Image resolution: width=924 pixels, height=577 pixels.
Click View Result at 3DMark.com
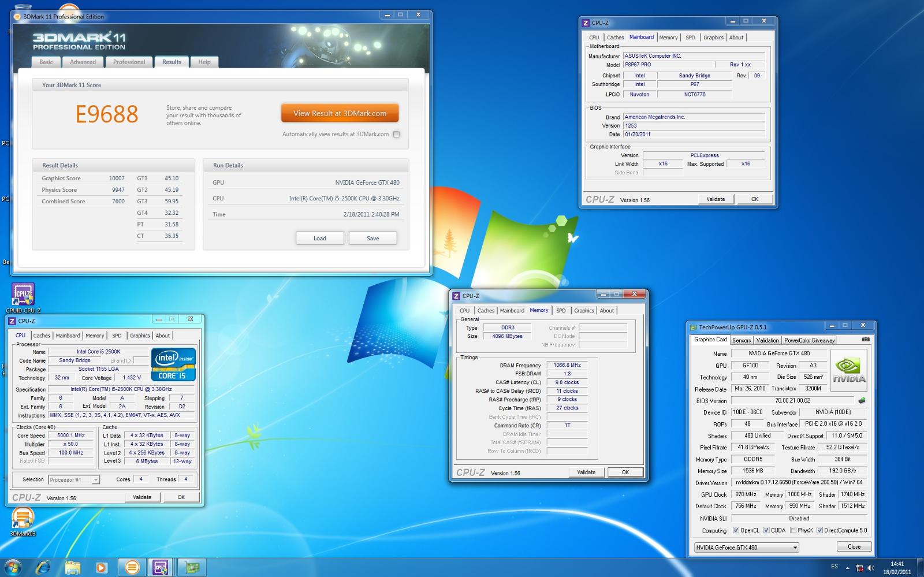pos(340,113)
